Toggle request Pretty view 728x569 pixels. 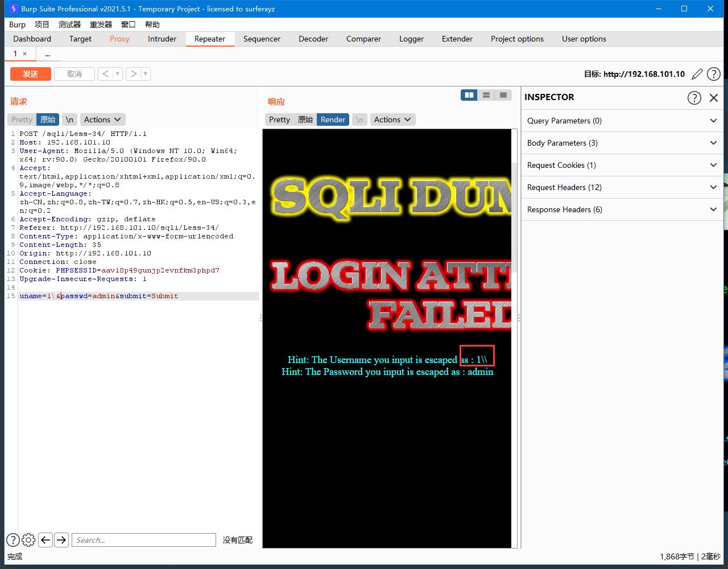pos(22,119)
